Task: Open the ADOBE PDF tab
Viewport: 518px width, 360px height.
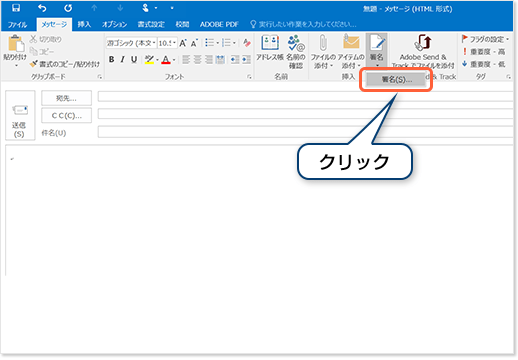Action: 219,24
